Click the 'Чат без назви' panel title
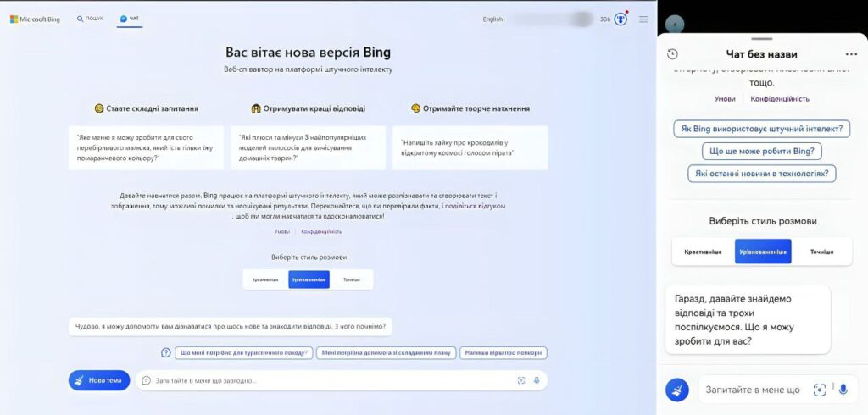 click(762, 54)
